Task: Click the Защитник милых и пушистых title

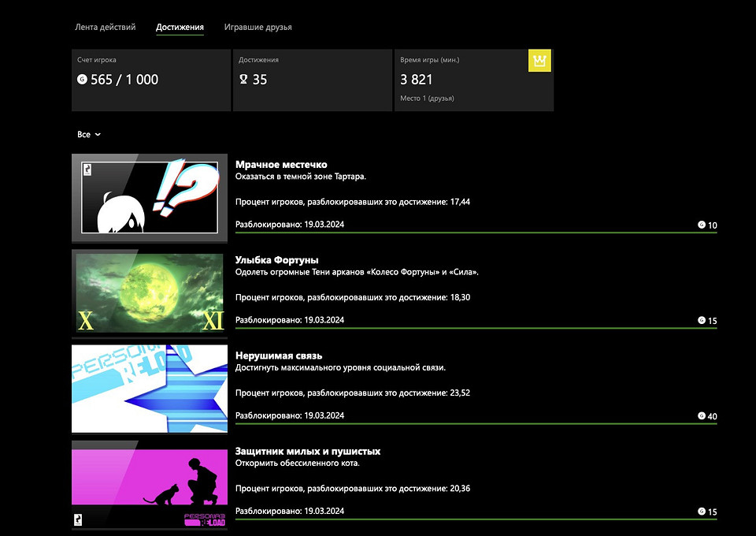Action: coord(308,451)
